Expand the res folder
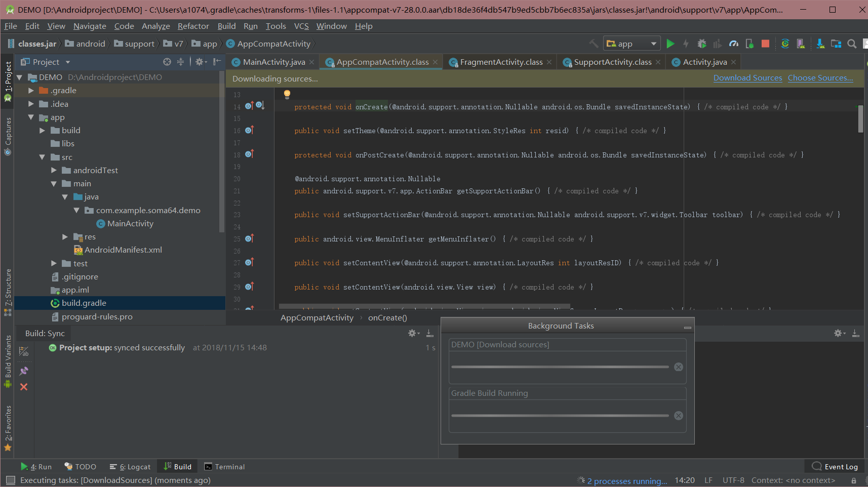 click(x=65, y=236)
